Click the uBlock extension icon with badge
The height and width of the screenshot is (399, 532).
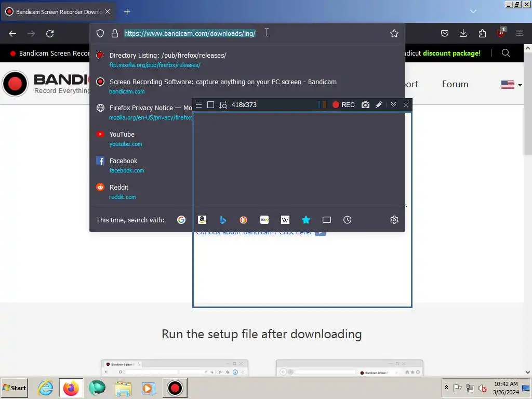[x=501, y=33]
